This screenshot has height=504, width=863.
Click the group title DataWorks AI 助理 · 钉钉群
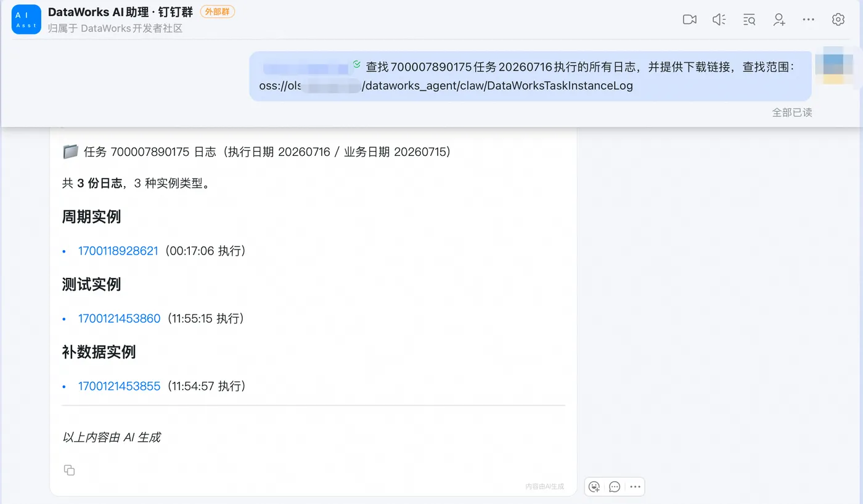coord(120,12)
